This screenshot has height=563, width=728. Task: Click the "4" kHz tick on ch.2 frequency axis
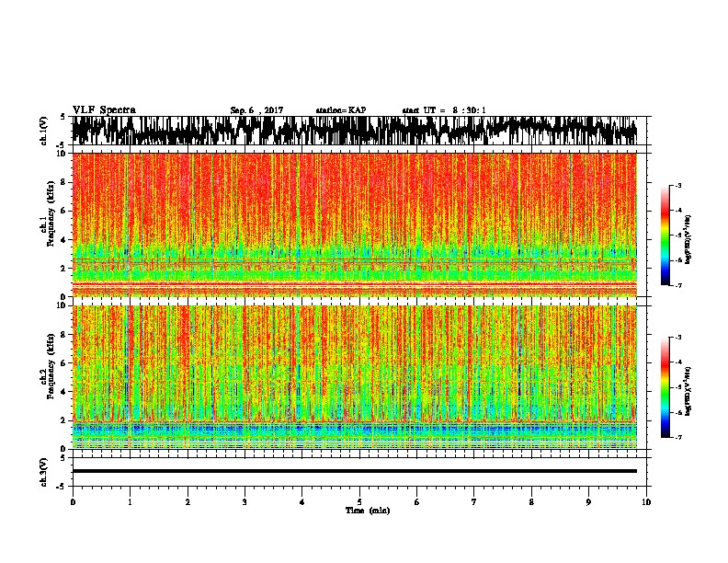pyautogui.click(x=65, y=392)
